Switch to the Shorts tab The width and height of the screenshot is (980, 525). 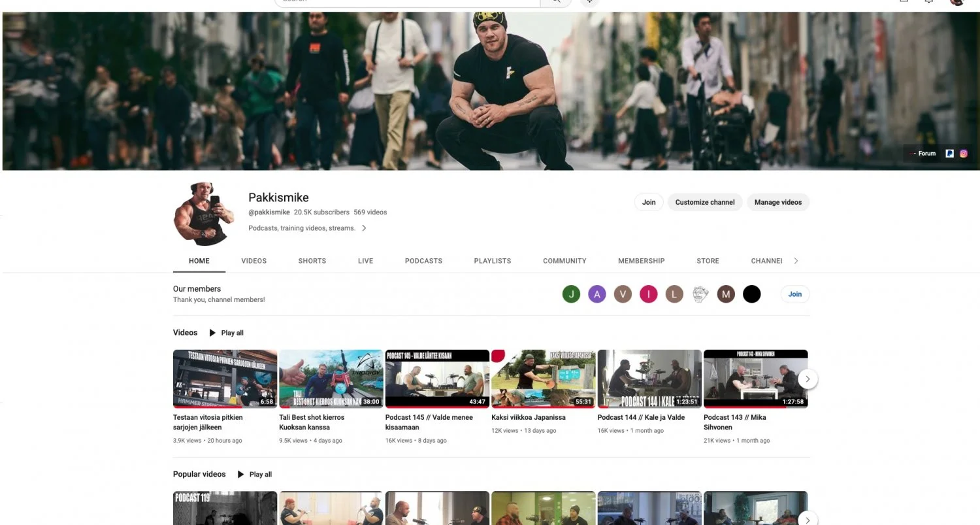(x=312, y=261)
